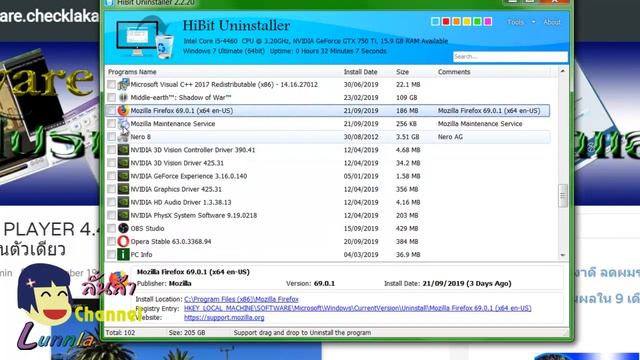This screenshot has width=640, height=360.
Task: Open the Mozilla Firefox install location link
Action: tap(241, 299)
